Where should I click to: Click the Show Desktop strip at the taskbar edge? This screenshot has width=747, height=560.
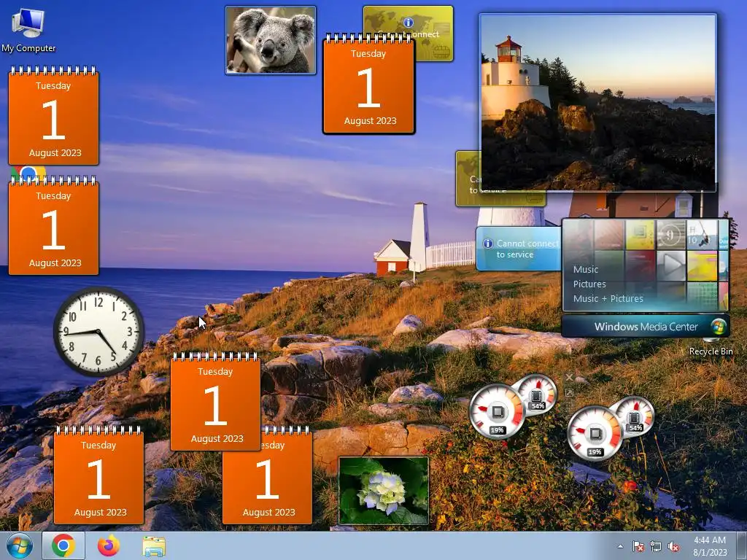[741, 545]
